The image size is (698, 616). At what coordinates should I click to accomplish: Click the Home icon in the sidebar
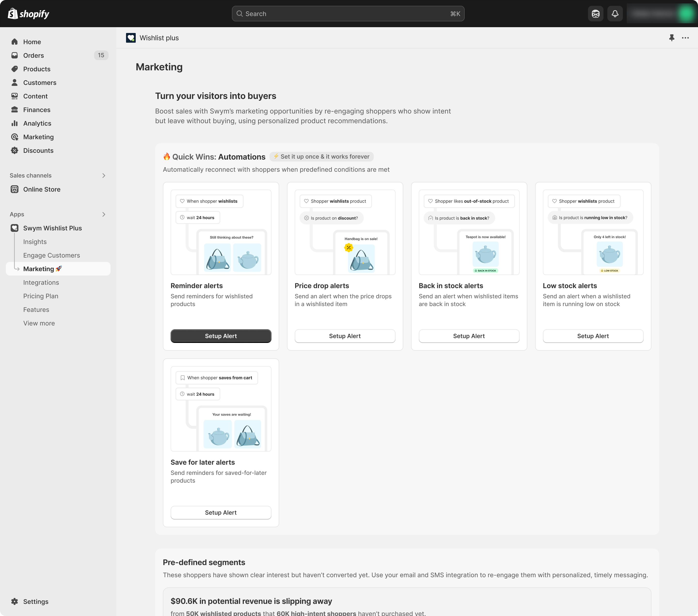pos(15,42)
